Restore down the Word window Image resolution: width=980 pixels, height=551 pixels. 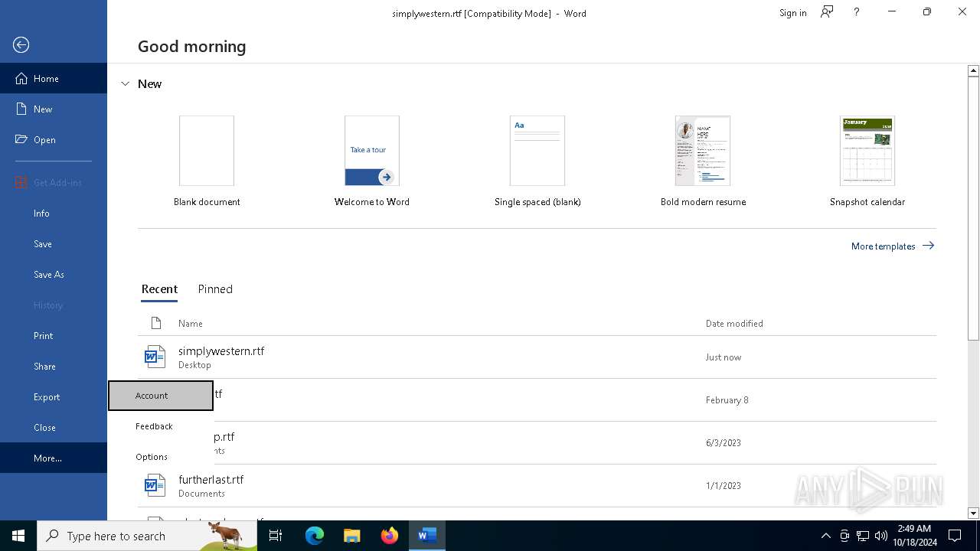click(x=927, y=12)
